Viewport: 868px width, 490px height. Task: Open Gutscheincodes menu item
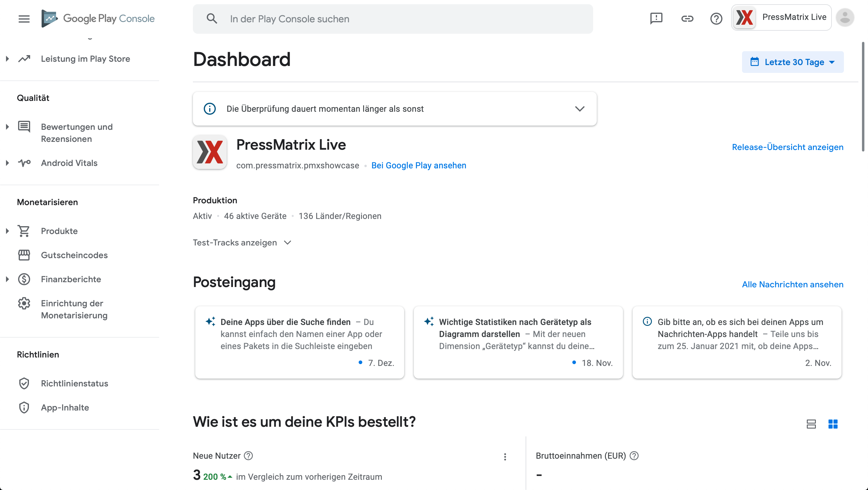click(74, 255)
